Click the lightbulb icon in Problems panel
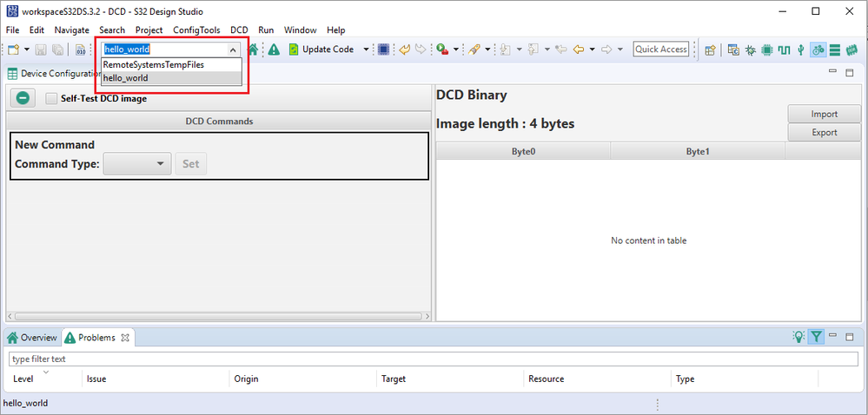The height and width of the screenshot is (415, 868). (x=798, y=336)
